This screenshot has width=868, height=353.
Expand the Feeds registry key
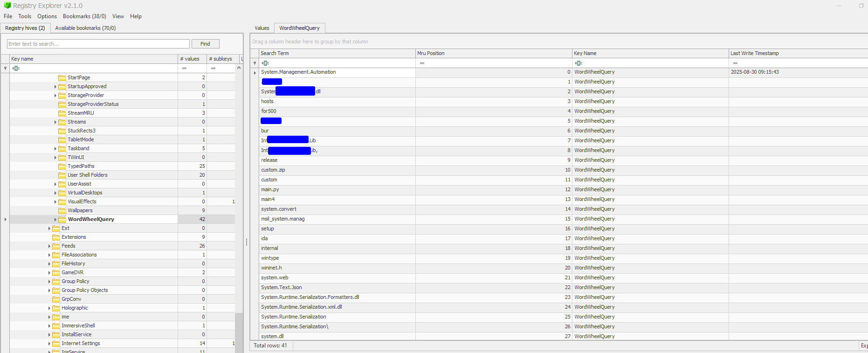click(49, 246)
